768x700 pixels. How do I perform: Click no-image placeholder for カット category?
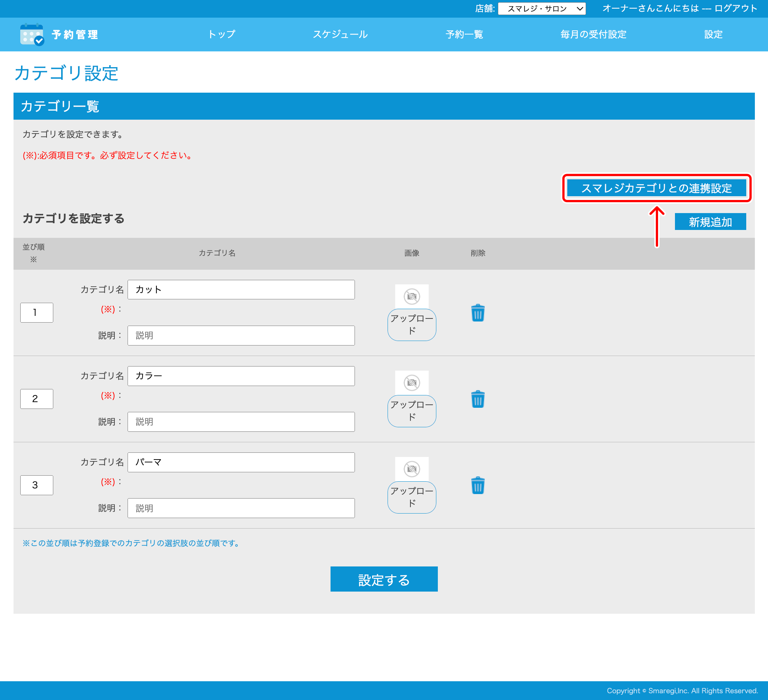point(412,296)
